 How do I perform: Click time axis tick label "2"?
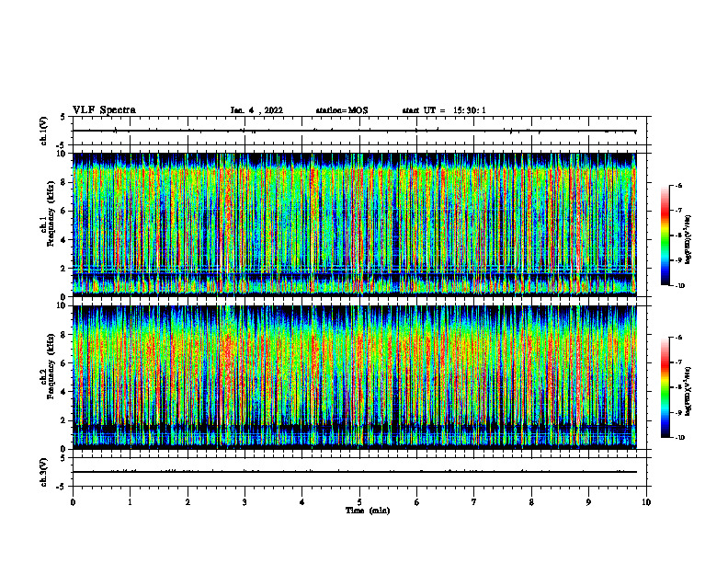[188, 502]
